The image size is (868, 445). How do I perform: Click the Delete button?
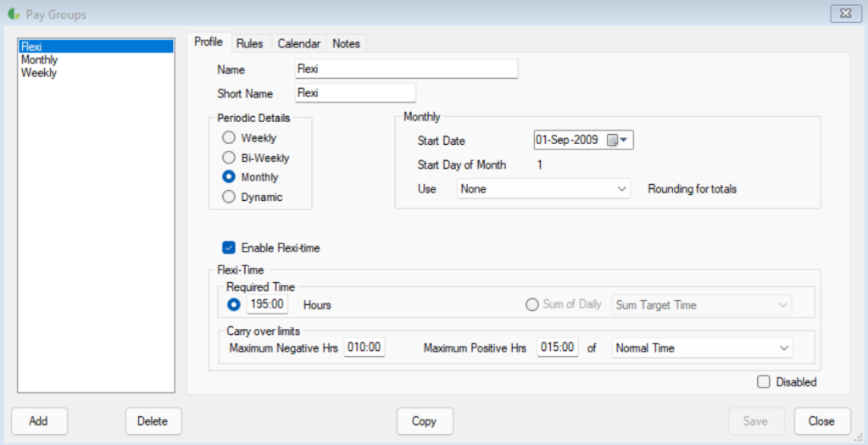click(x=153, y=421)
